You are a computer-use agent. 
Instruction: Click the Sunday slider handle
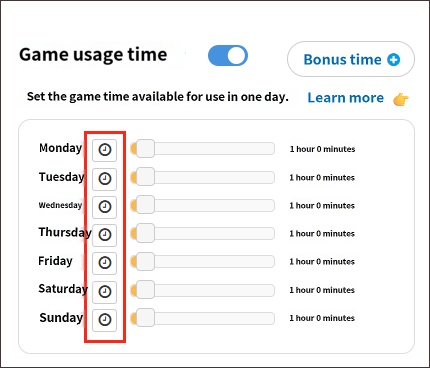tap(145, 318)
